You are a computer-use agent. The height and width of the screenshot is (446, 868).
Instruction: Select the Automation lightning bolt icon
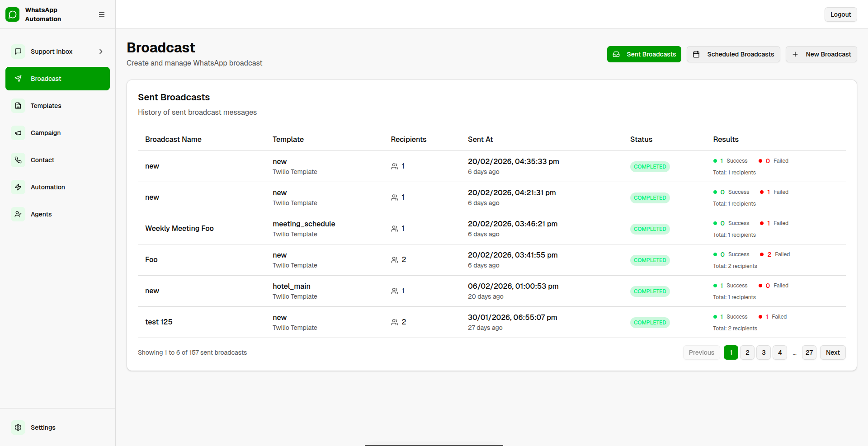point(18,187)
